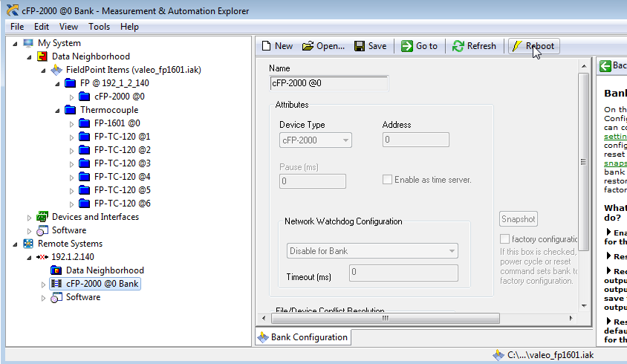This screenshot has width=627, height=364.
Task: Click the Software icon under My System
Action: 42,230
